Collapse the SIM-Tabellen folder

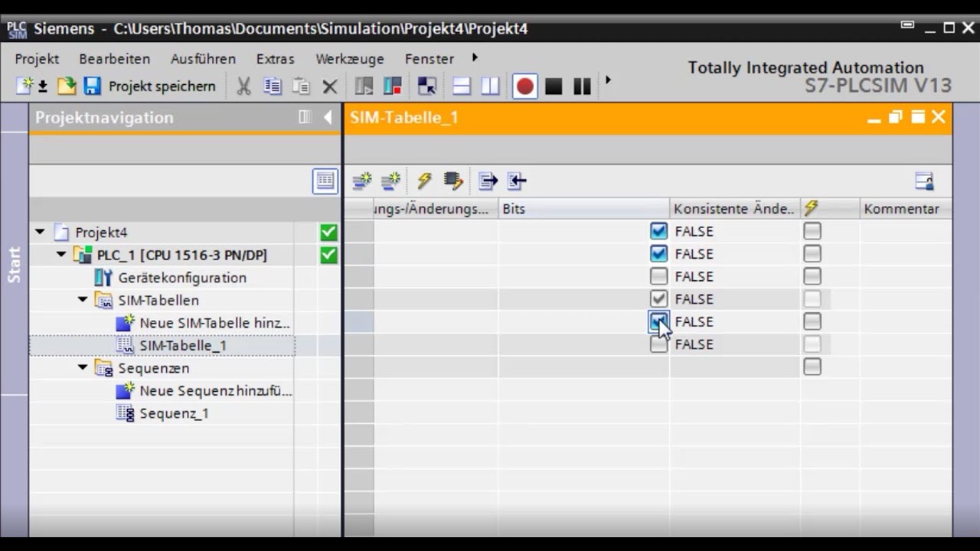coord(83,300)
